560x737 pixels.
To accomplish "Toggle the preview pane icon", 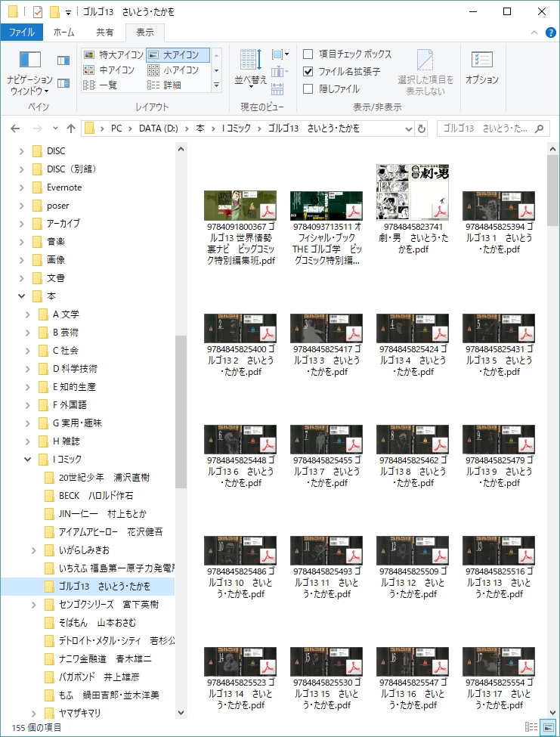I will [63, 60].
